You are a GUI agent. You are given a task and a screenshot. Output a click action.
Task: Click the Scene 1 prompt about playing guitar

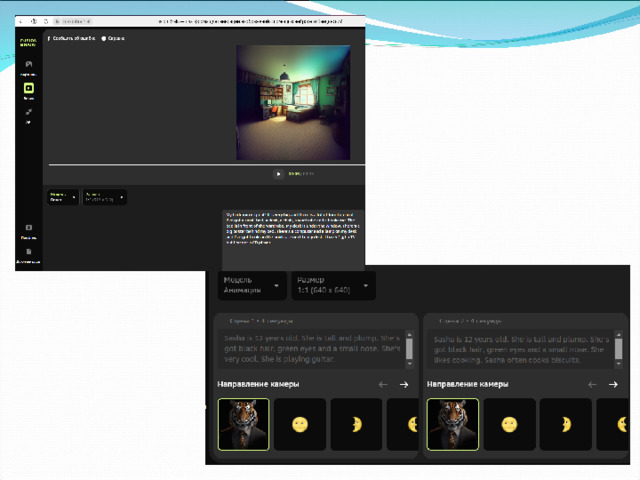tap(313, 349)
